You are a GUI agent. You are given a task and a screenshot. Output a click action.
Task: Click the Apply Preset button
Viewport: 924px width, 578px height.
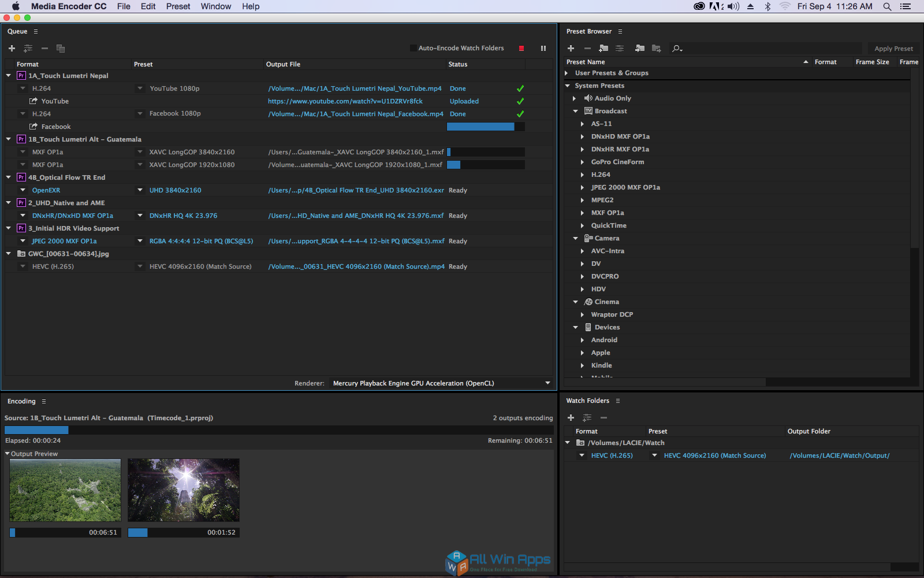pos(893,49)
